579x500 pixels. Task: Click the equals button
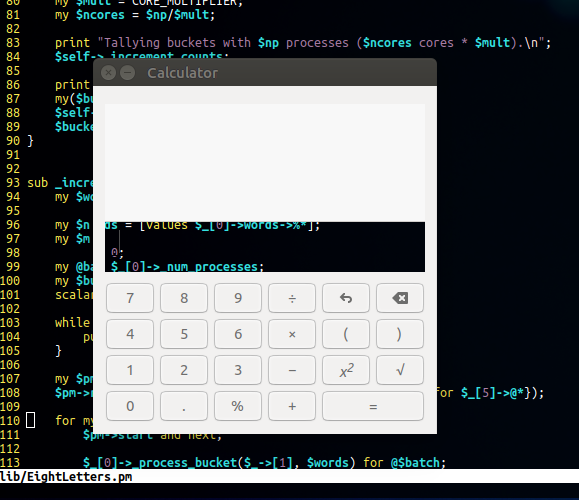tap(373, 406)
